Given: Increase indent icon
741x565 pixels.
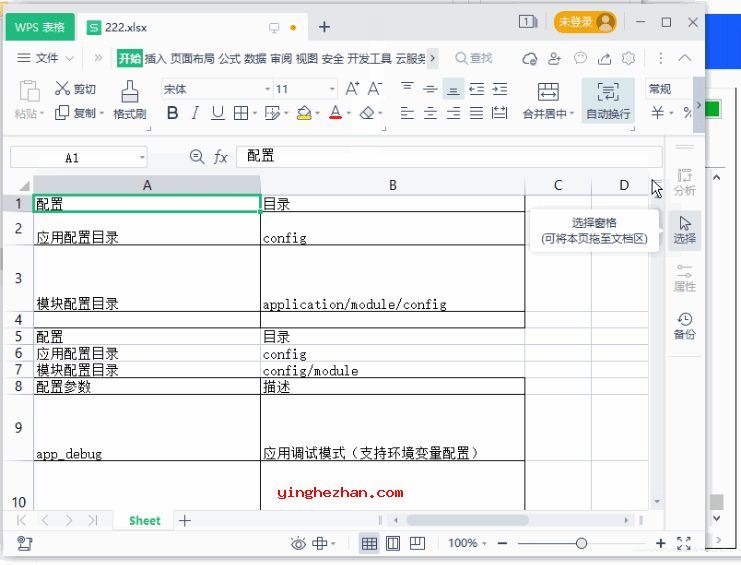Looking at the screenshot, I should pyautogui.click(x=500, y=88).
